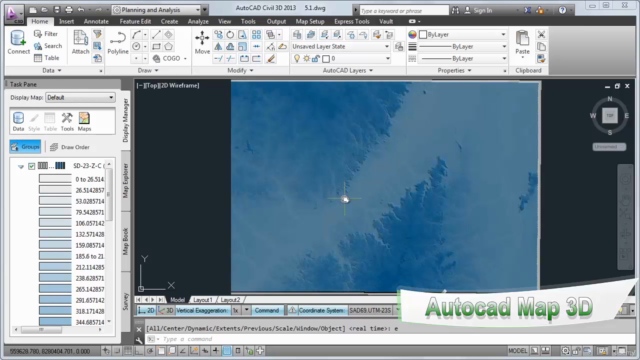This screenshot has width=640, height=360.
Task: Open the Unsaved Layer State dropdown
Action: click(x=341, y=47)
